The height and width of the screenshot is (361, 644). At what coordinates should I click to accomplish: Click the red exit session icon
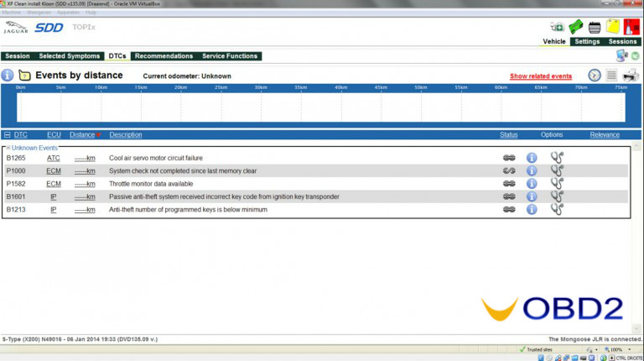pyautogui.click(x=631, y=27)
